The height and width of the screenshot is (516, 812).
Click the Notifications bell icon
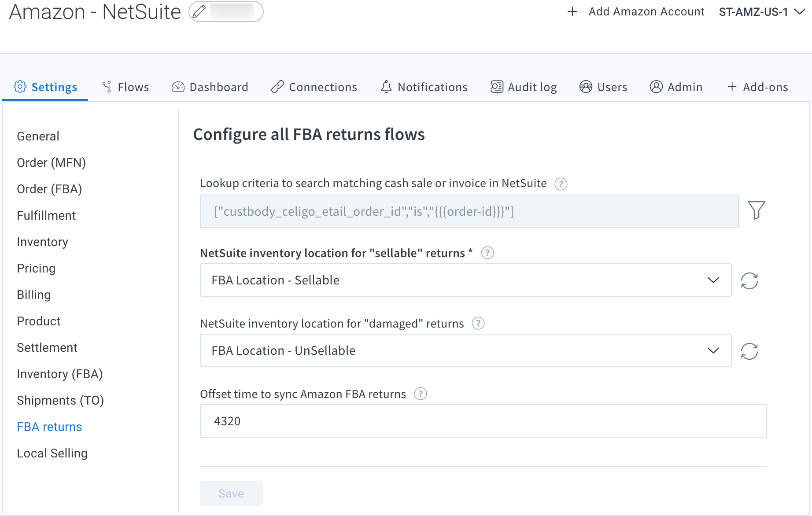pos(386,87)
